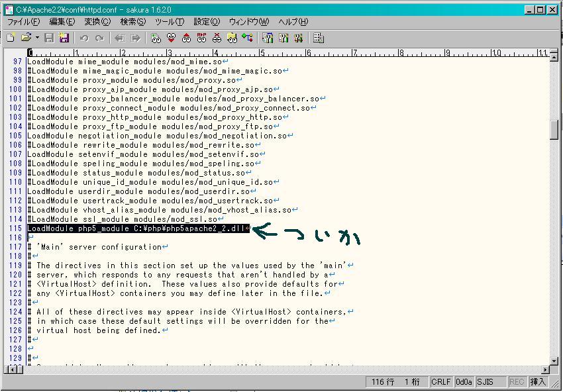Click line 113 vhost_alias_module line
Image resolution: width=563 pixels, height=392 pixels.
click(x=159, y=210)
